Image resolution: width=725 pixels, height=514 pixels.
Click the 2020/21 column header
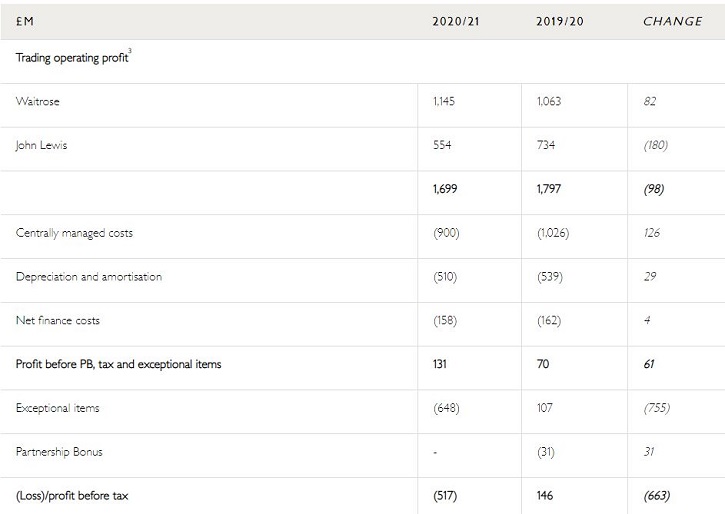tap(456, 21)
